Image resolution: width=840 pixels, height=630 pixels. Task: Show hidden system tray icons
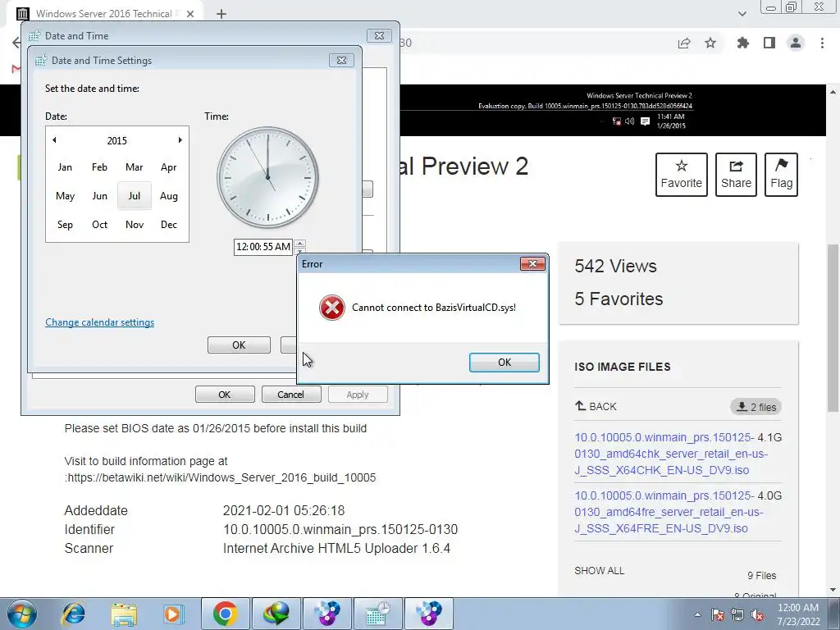coord(697,615)
